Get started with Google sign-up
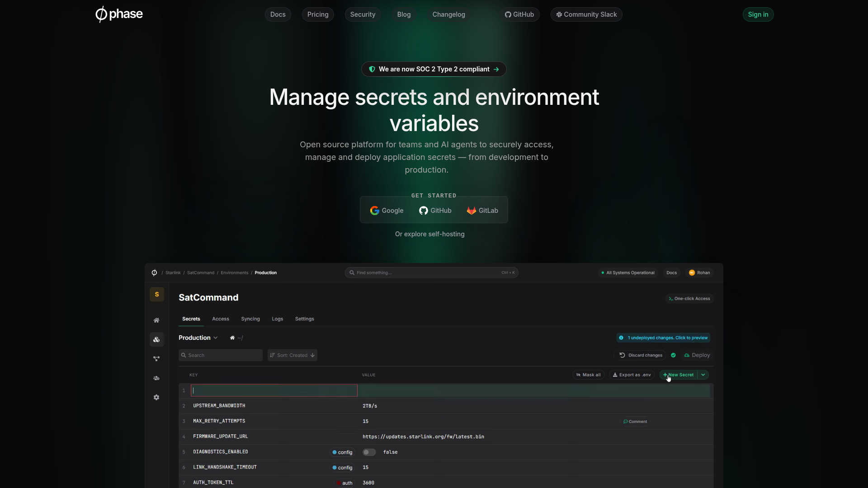The height and width of the screenshot is (488, 868). pyautogui.click(x=387, y=211)
